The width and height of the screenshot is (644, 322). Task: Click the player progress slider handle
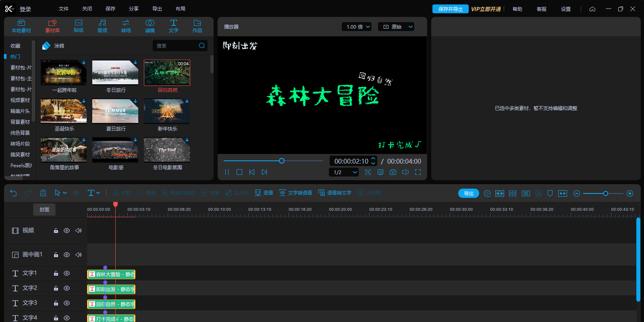point(282,161)
